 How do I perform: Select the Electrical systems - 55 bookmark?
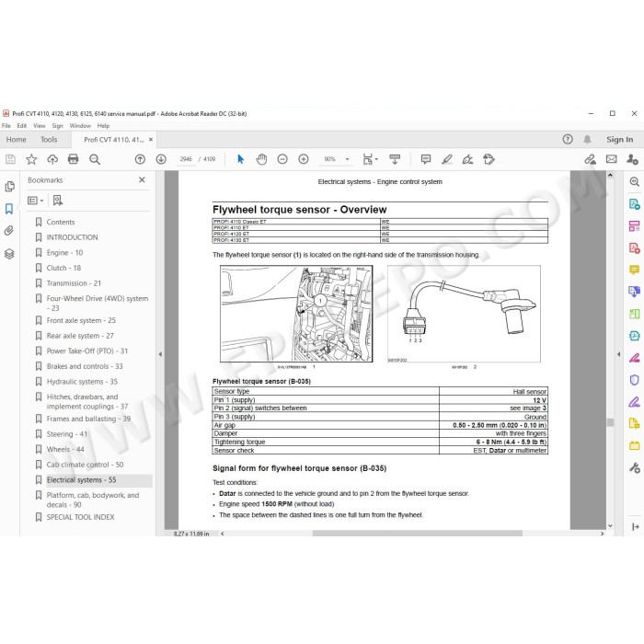[x=81, y=479]
